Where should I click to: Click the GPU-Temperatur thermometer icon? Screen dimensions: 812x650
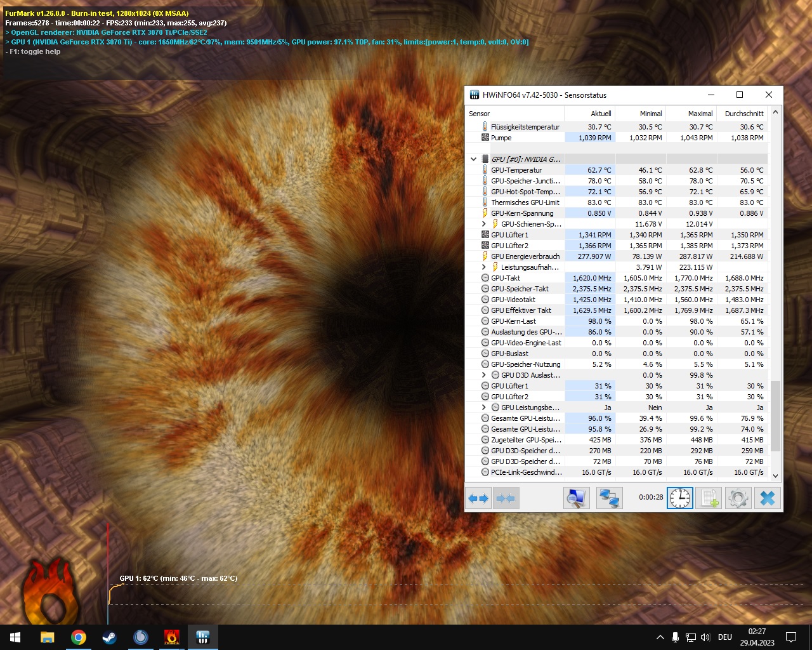tap(485, 169)
